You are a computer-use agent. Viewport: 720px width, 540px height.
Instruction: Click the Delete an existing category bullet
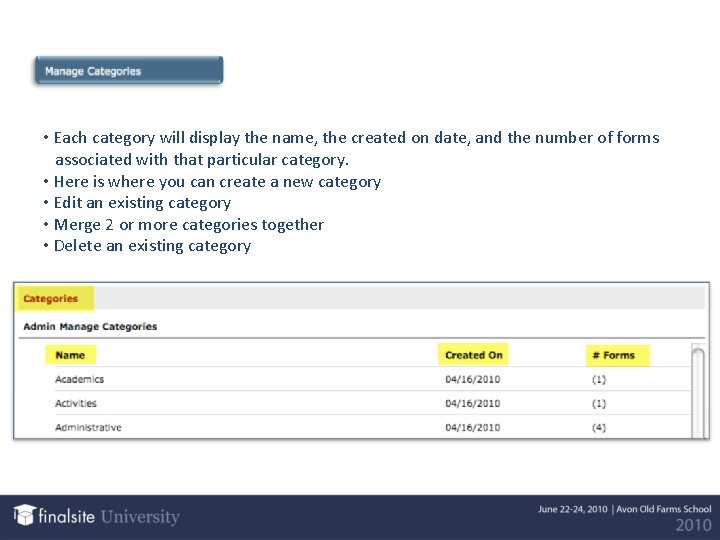(x=152, y=246)
